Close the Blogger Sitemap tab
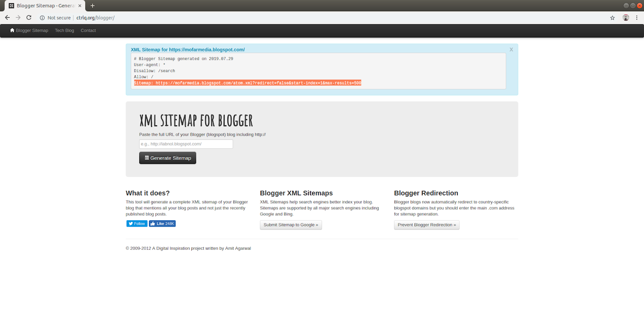 80,6
